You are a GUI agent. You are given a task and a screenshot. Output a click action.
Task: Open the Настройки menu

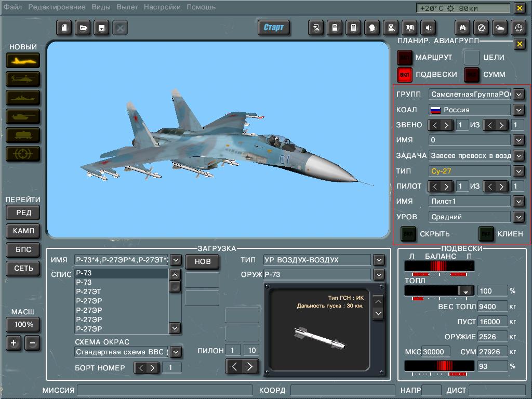pos(162,7)
